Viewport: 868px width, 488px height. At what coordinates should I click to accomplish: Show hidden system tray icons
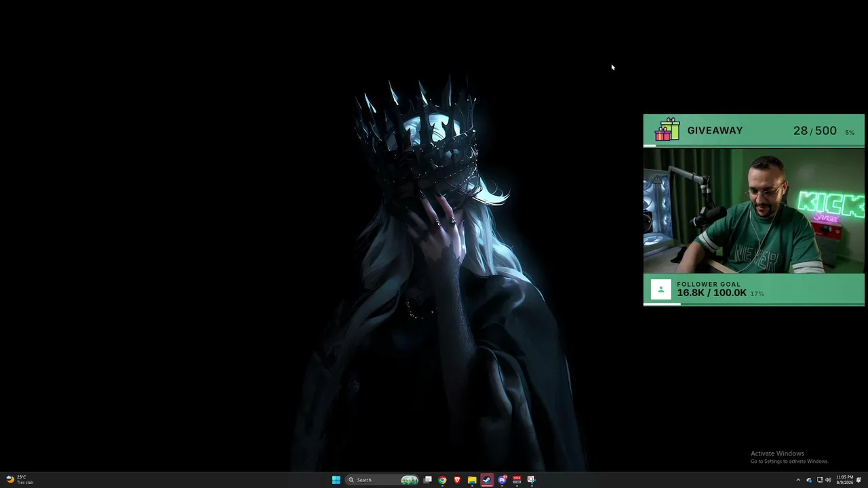coord(798,480)
